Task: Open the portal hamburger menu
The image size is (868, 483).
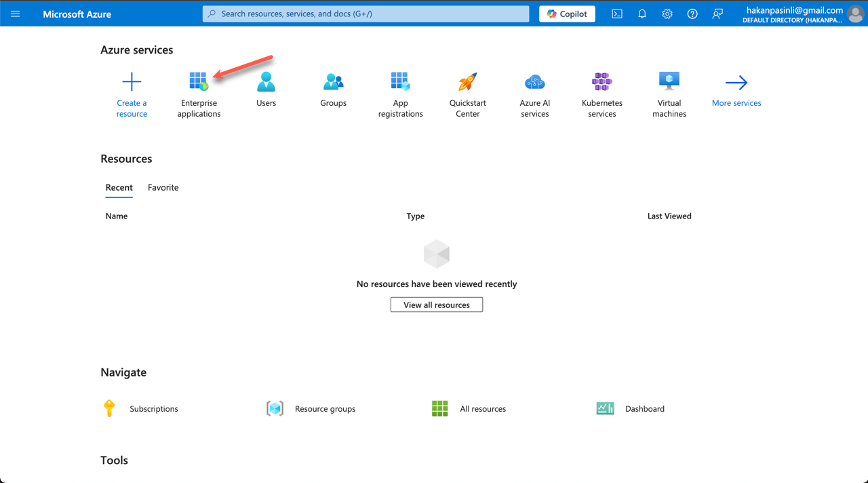Action: [15, 14]
